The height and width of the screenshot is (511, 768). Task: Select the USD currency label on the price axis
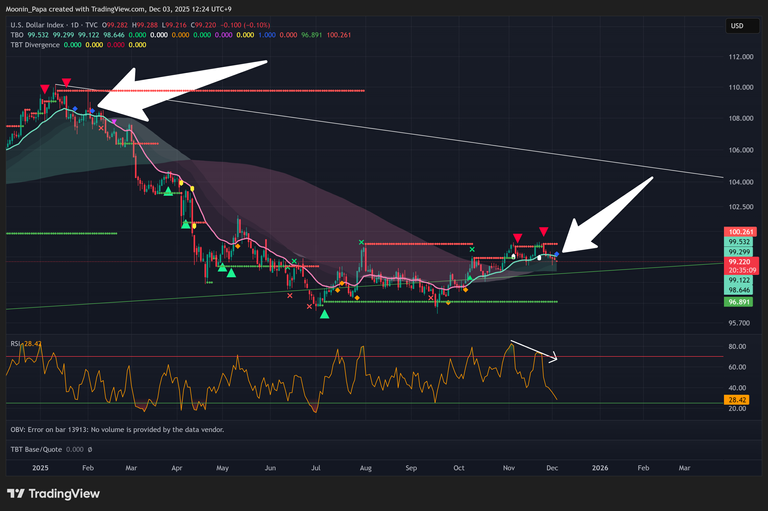(738, 25)
